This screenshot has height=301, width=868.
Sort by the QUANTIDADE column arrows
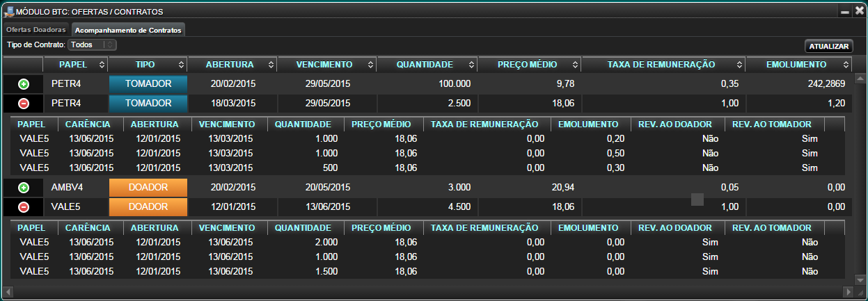[x=471, y=65]
